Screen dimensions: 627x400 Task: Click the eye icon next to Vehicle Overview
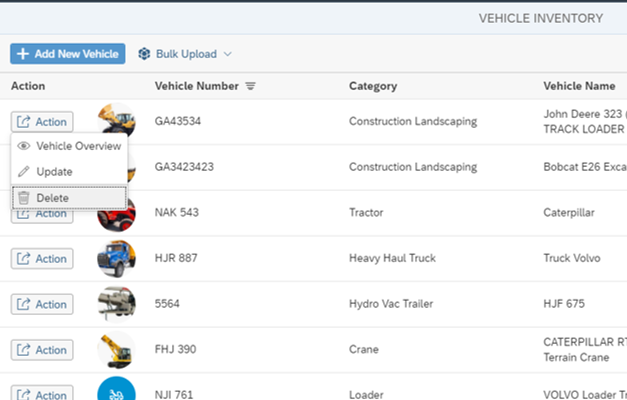(24, 146)
